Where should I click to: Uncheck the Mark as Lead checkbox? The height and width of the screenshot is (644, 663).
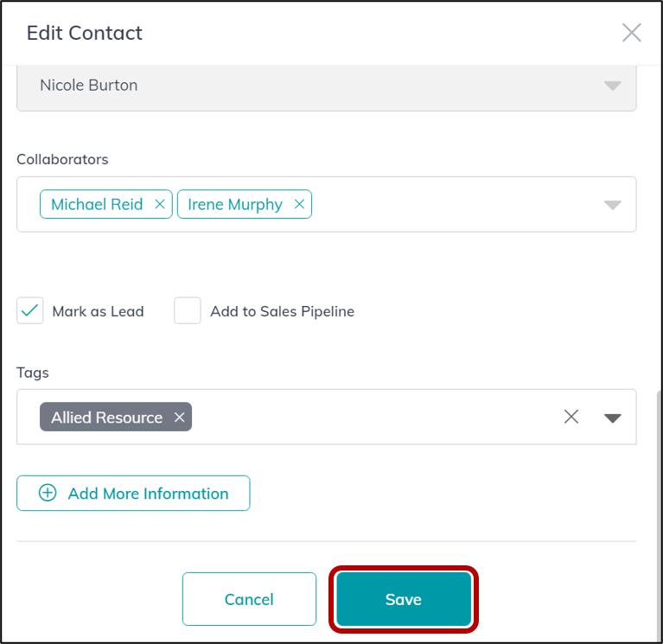pyautogui.click(x=30, y=311)
